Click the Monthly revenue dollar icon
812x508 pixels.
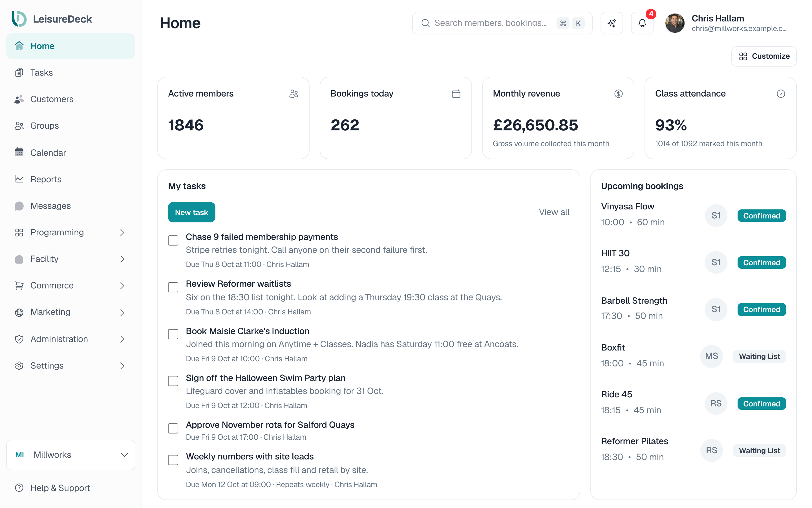618,93
